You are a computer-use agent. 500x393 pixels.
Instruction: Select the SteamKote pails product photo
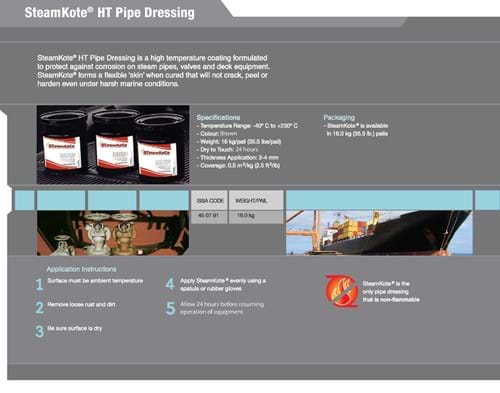click(113, 145)
